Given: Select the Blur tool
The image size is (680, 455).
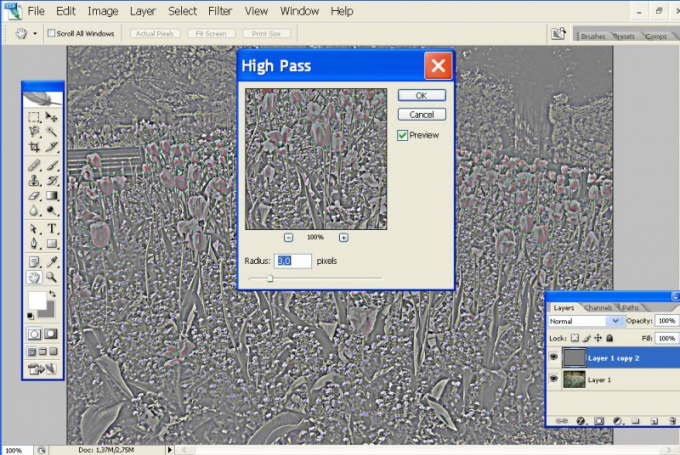Looking at the screenshot, I should pos(34,211).
